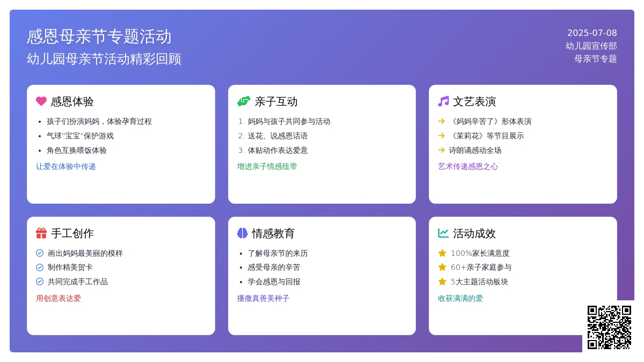Click the text 画出妈妈最美丽的模样

(85, 253)
